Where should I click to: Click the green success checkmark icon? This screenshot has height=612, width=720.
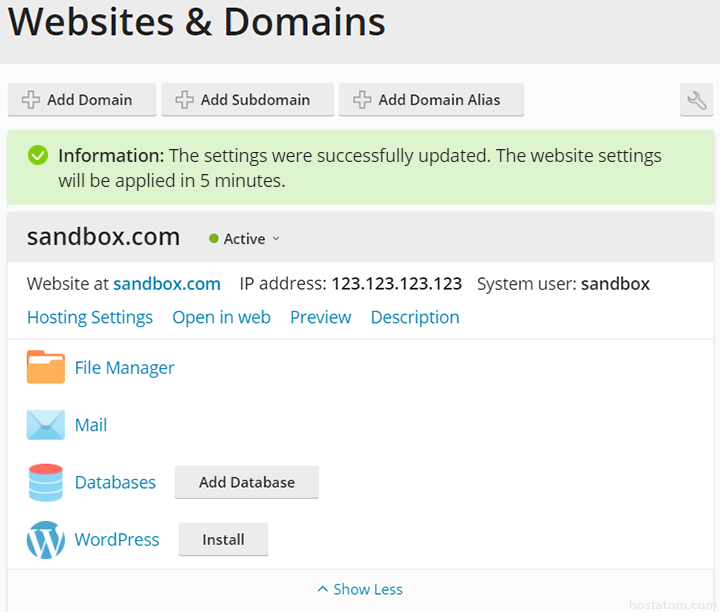[38, 156]
